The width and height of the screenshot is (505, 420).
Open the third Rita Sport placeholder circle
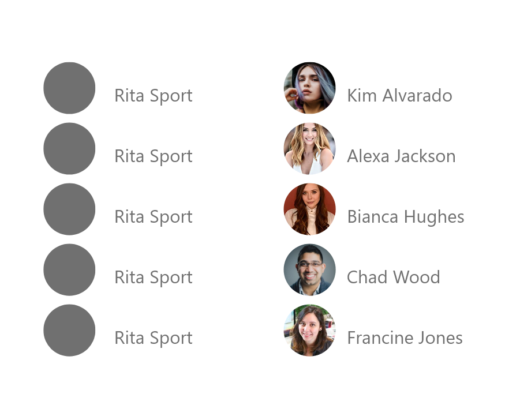69,209
